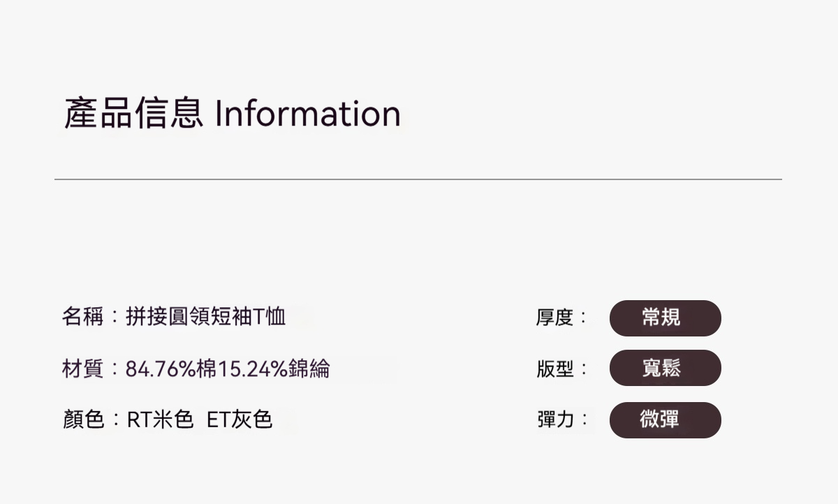The image size is (838, 504).
Task: Click the 版型 label
Action: [554, 369]
